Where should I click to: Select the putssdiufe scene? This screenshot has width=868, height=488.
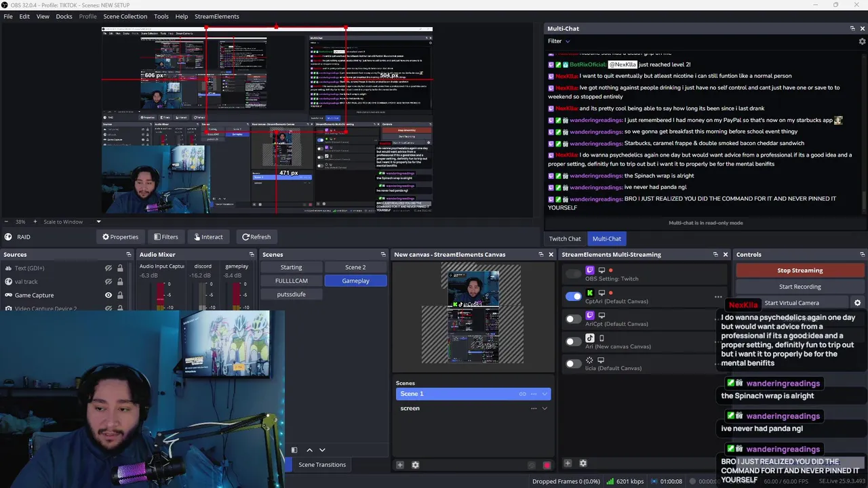(291, 294)
